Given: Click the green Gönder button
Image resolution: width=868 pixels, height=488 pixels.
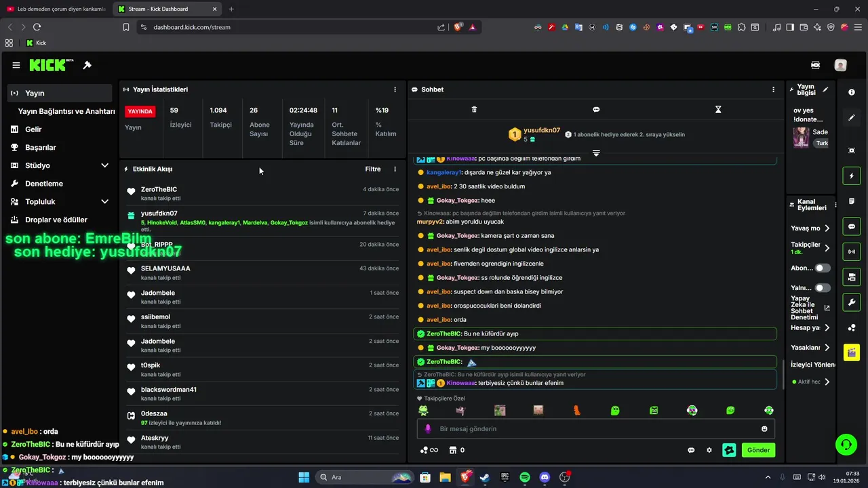Looking at the screenshot, I should click(x=758, y=450).
